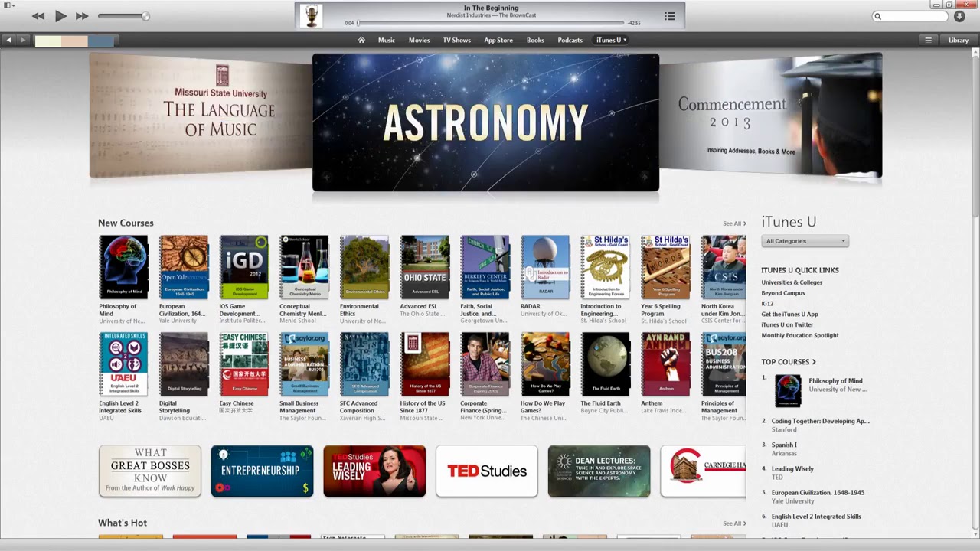Open the Environmental Ethics course icon
Image resolution: width=980 pixels, height=551 pixels.
click(364, 267)
